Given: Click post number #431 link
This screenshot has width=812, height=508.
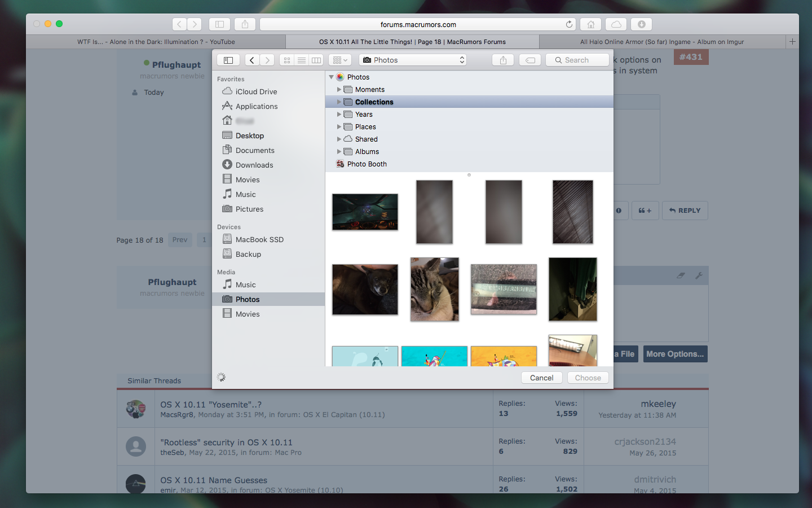Looking at the screenshot, I should pos(691,57).
